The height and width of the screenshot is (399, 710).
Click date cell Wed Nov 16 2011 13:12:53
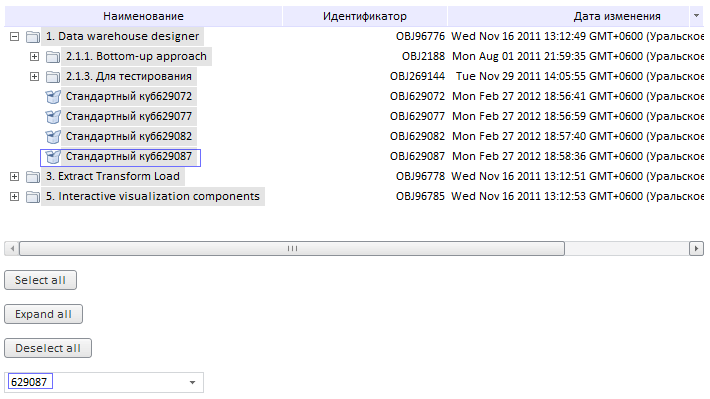coord(577,196)
